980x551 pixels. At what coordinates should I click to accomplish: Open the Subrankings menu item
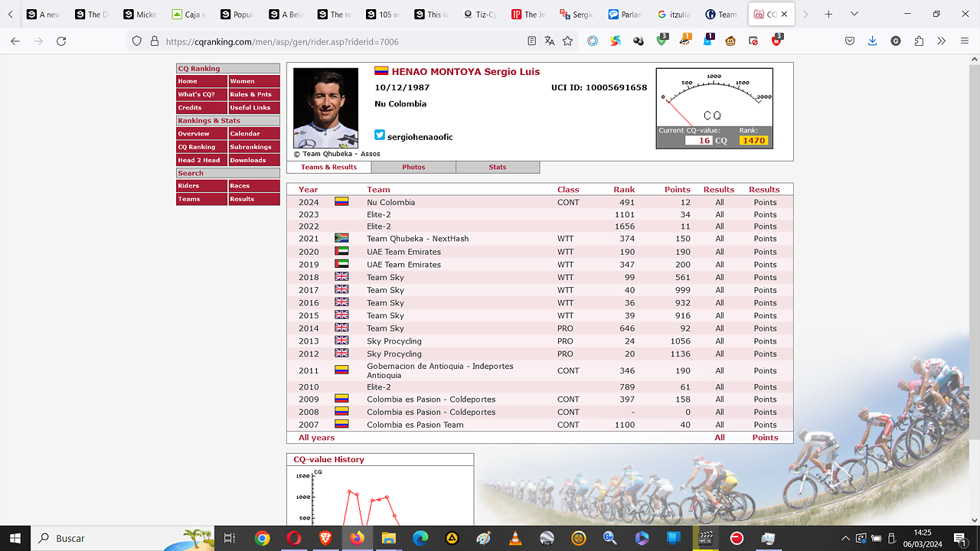click(254, 147)
